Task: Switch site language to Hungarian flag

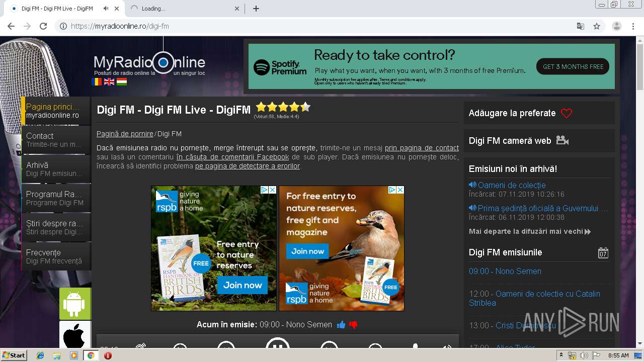Action: tap(122, 81)
